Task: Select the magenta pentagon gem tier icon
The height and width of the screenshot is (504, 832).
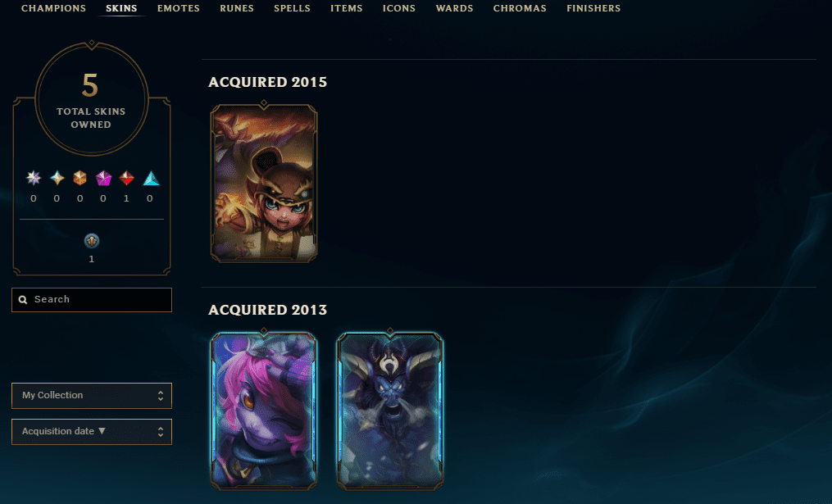Action: click(x=103, y=178)
